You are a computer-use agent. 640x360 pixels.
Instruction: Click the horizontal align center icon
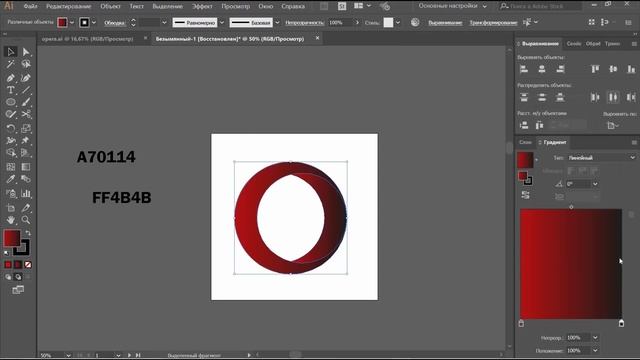[x=542, y=69]
